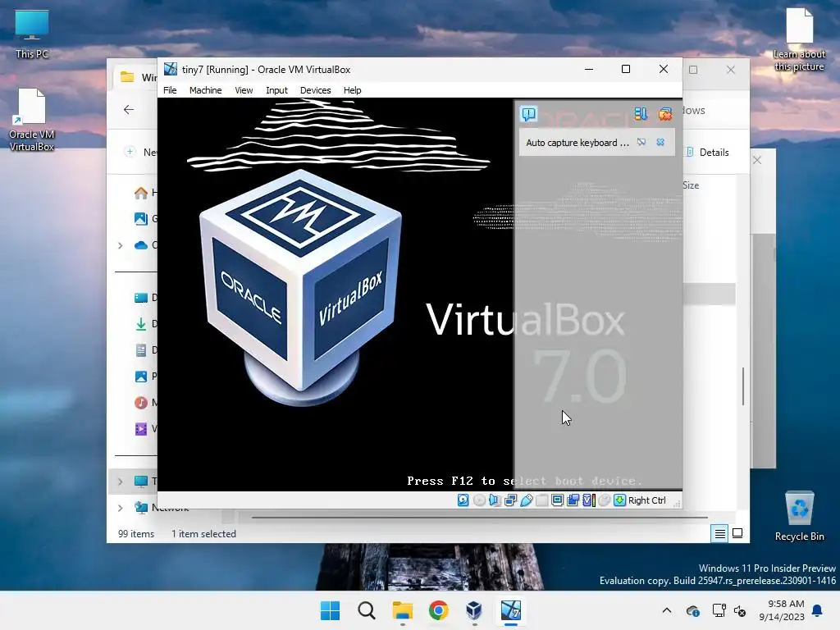Viewport: 840px width, 630px height.
Task: Switch Explorer to large thumbnails view
Action: point(737,533)
